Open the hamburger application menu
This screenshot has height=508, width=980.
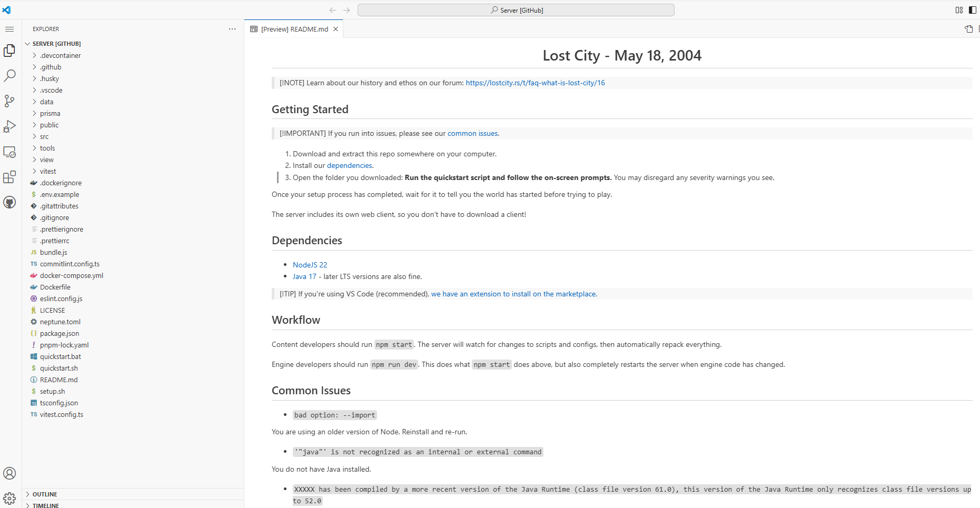pyautogui.click(x=9, y=29)
